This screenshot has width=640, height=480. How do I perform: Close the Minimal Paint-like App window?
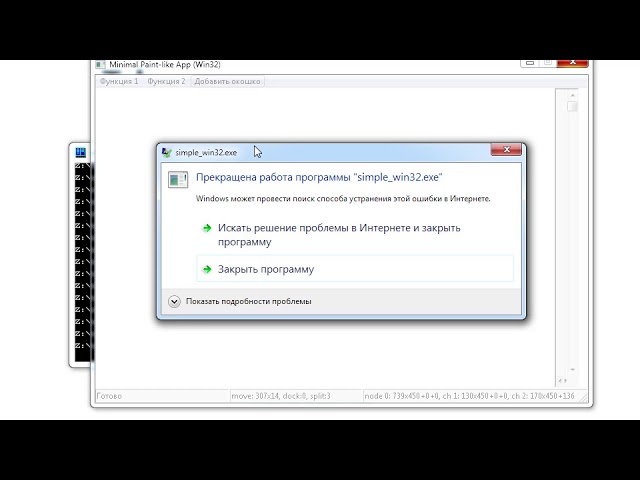[x=572, y=63]
